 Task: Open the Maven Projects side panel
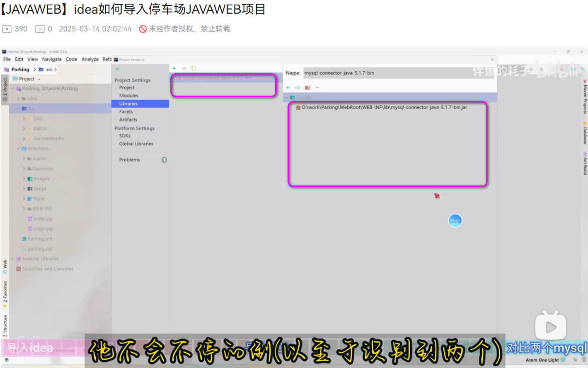point(585,96)
